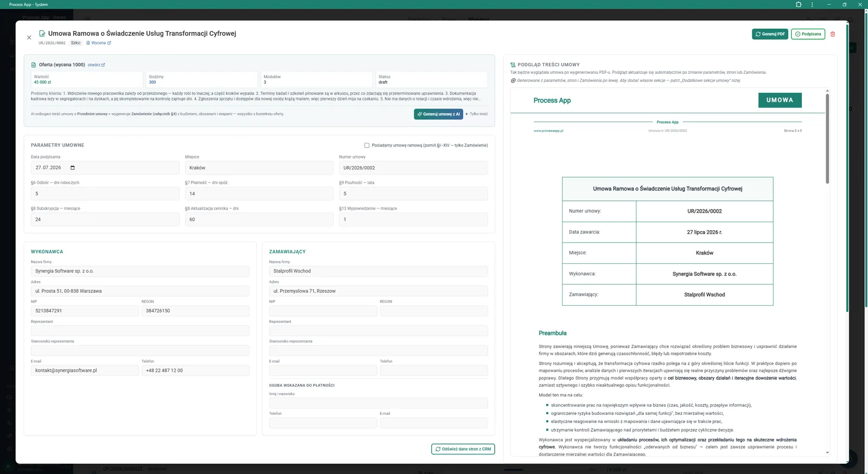
Task: Edit Zamawiający company name Stalprofil Wschod
Action: (378, 271)
